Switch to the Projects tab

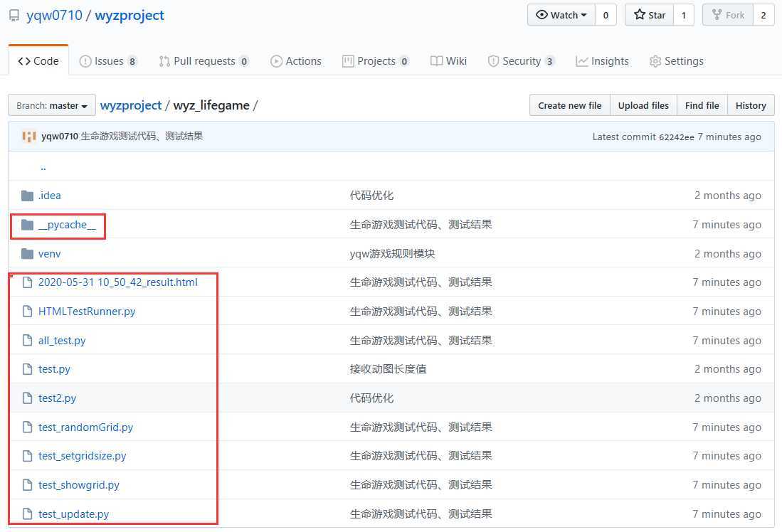pos(376,61)
